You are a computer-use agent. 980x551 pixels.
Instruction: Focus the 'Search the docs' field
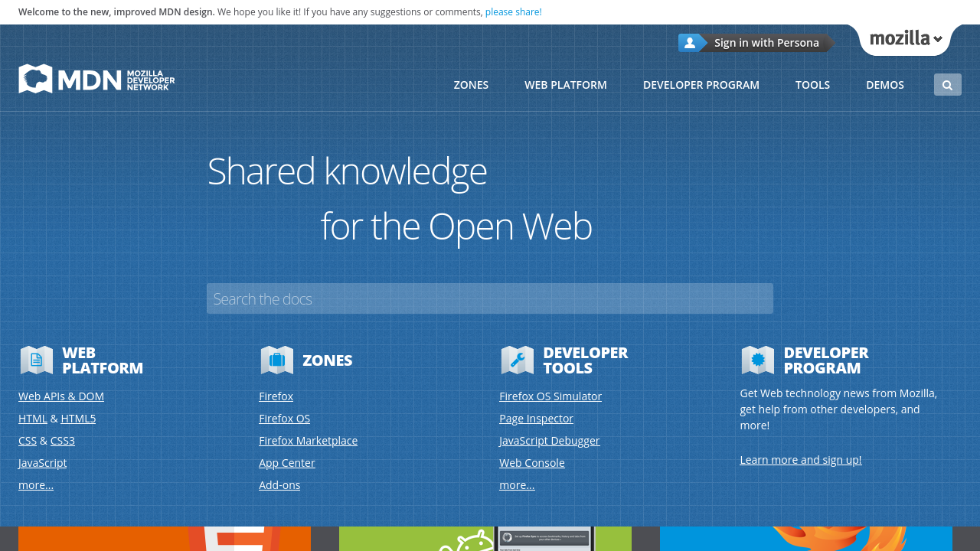coord(489,298)
